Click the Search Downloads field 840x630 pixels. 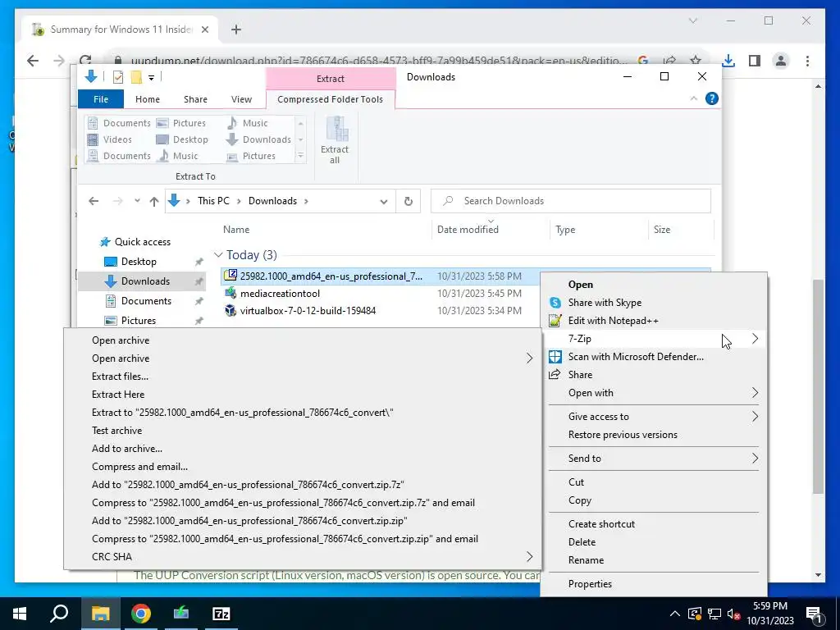[x=571, y=201]
